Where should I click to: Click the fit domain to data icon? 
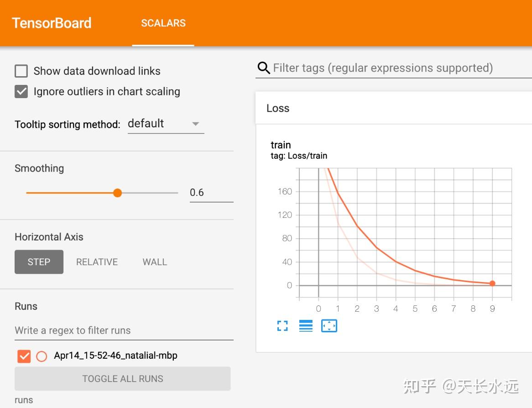click(x=329, y=326)
